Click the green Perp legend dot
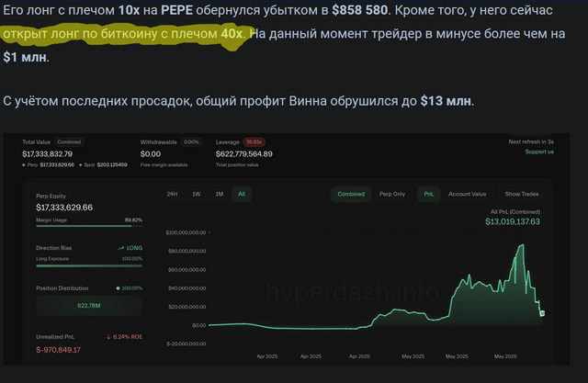 [x=25, y=163]
